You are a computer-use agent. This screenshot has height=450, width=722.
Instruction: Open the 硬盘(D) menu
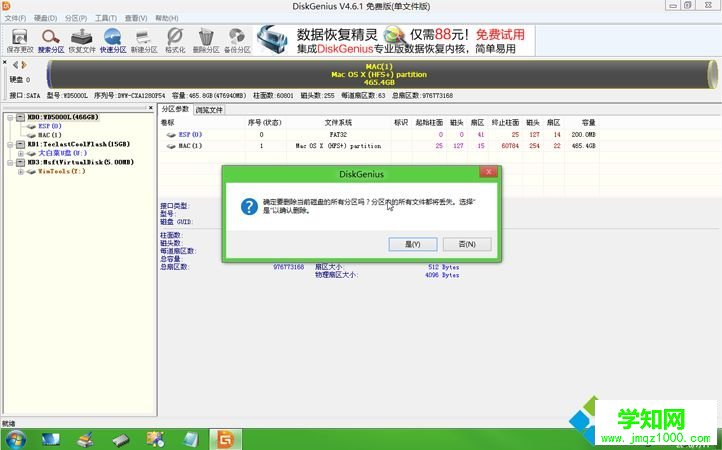coord(45,18)
